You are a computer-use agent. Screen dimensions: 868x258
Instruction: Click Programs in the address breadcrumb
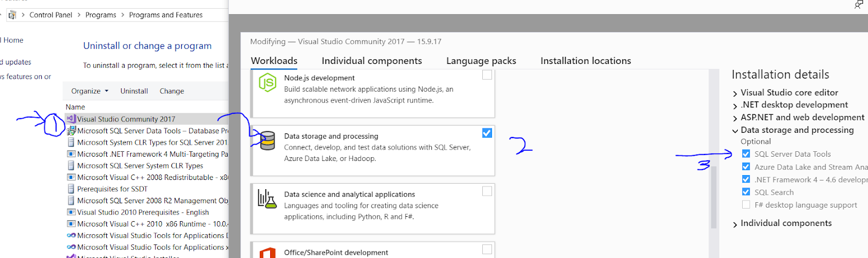pos(101,15)
